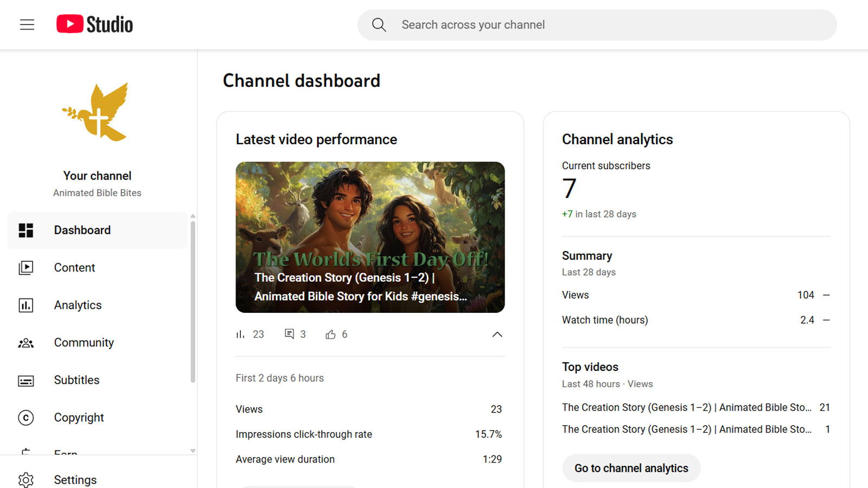Click the Copyright circle-C icon
868x488 pixels.
[26, 418]
